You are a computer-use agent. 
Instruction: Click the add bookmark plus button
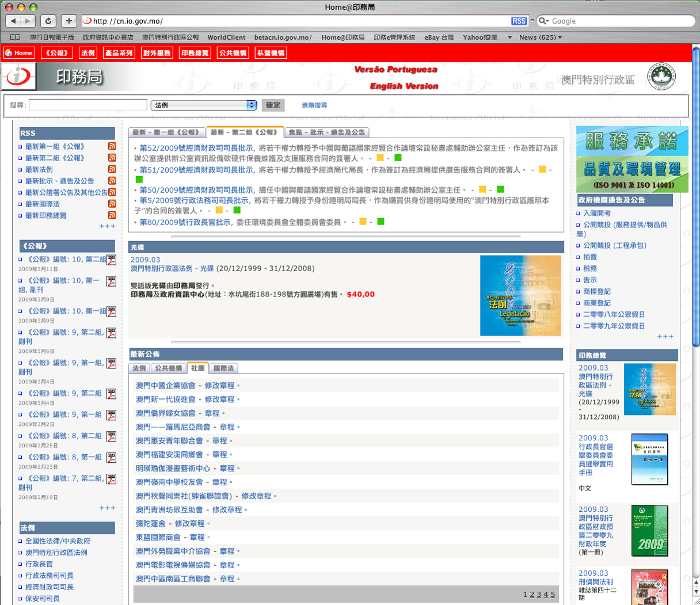pos(69,21)
